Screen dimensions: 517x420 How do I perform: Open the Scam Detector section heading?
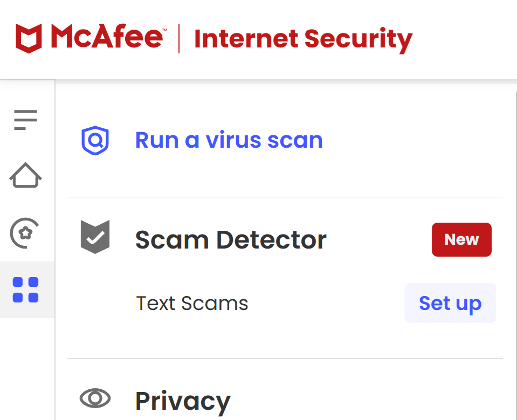(x=231, y=240)
